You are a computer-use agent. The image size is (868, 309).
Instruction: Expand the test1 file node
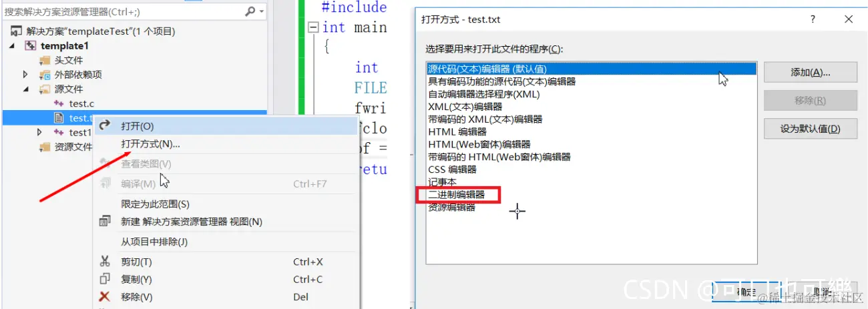tap(40, 132)
